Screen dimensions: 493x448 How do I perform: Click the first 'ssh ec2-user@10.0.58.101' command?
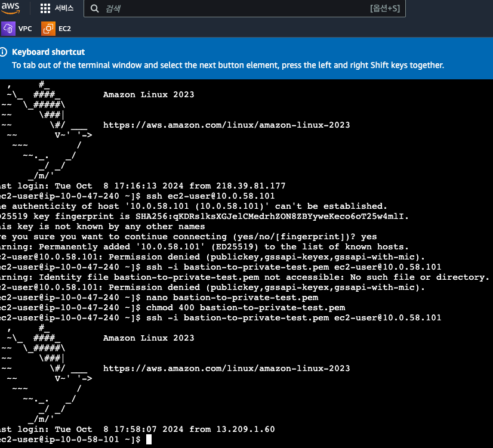click(x=210, y=196)
